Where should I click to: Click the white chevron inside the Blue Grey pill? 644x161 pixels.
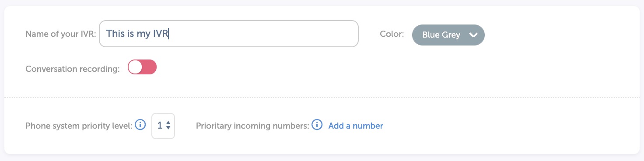473,35
